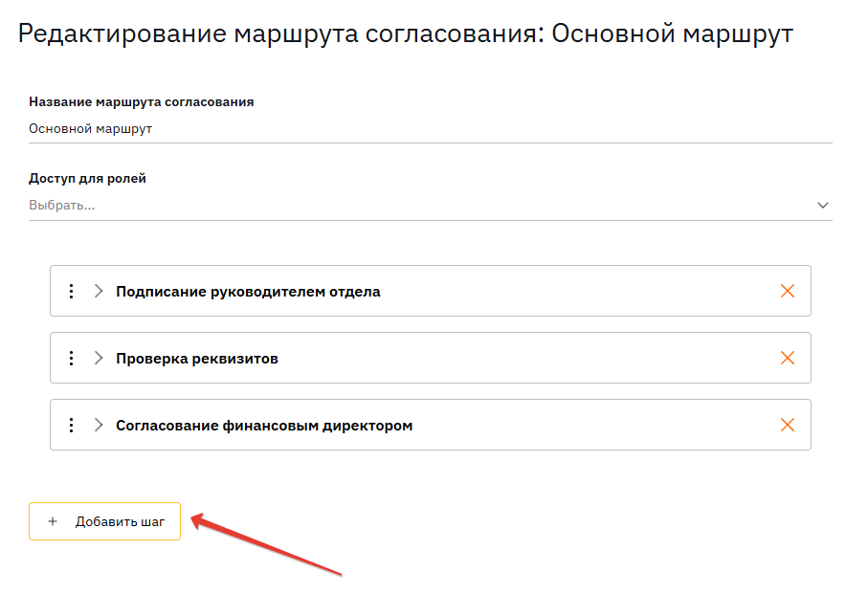Image resolution: width=868 pixels, height=594 pixels.
Task: Click the drag handle dots of 'Подписание руководителем отдела'
Action: pos(71,292)
